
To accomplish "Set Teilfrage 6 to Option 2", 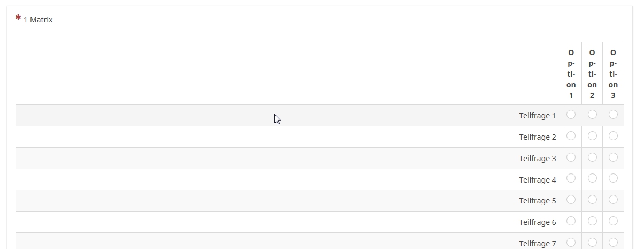I will click(x=592, y=221).
